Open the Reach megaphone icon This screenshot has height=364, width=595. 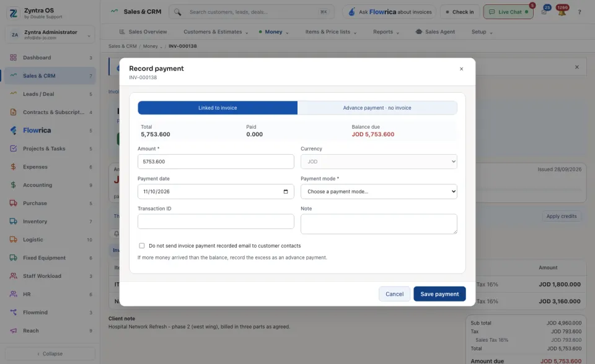(x=13, y=331)
